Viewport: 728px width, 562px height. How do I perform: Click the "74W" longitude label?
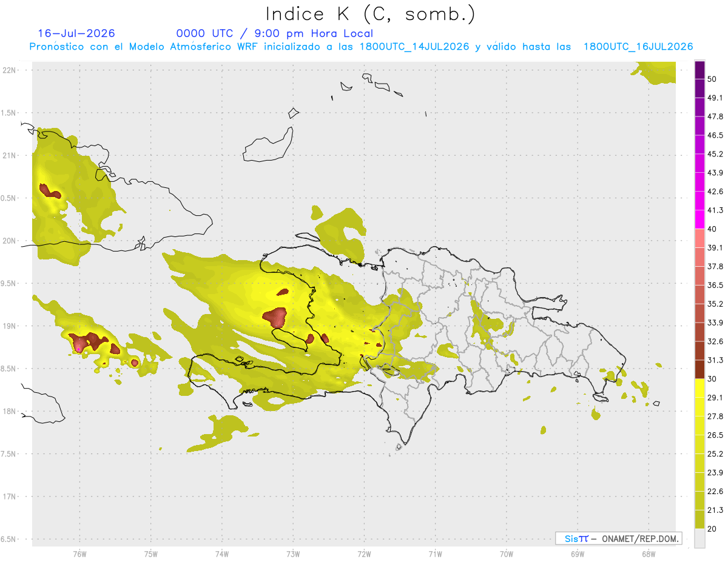click(221, 554)
